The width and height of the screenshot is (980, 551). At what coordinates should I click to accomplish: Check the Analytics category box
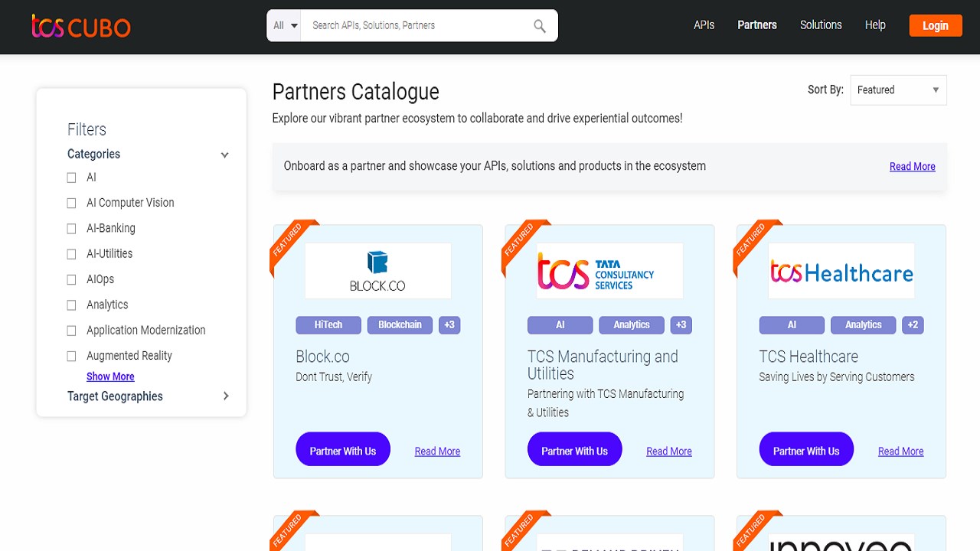coord(71,305)
